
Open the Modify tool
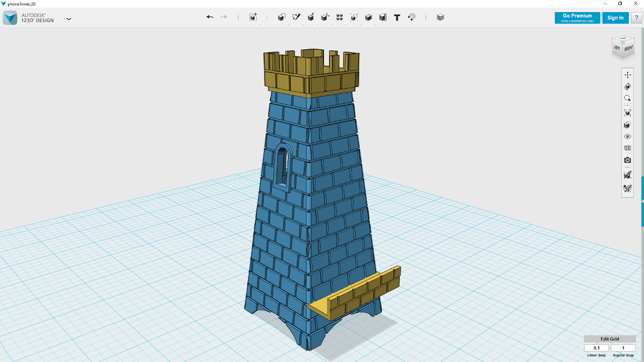pyautogui.click(x=326, y=17)
